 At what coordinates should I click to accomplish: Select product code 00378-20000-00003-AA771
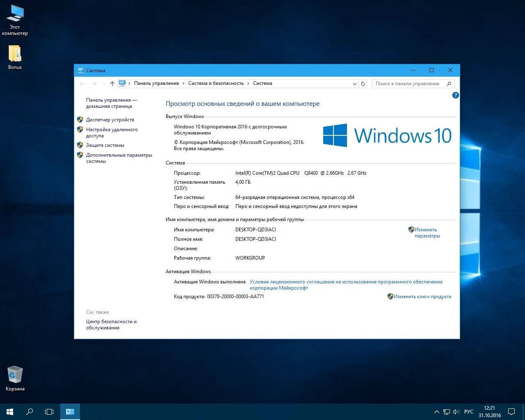[x=235, y=297]
